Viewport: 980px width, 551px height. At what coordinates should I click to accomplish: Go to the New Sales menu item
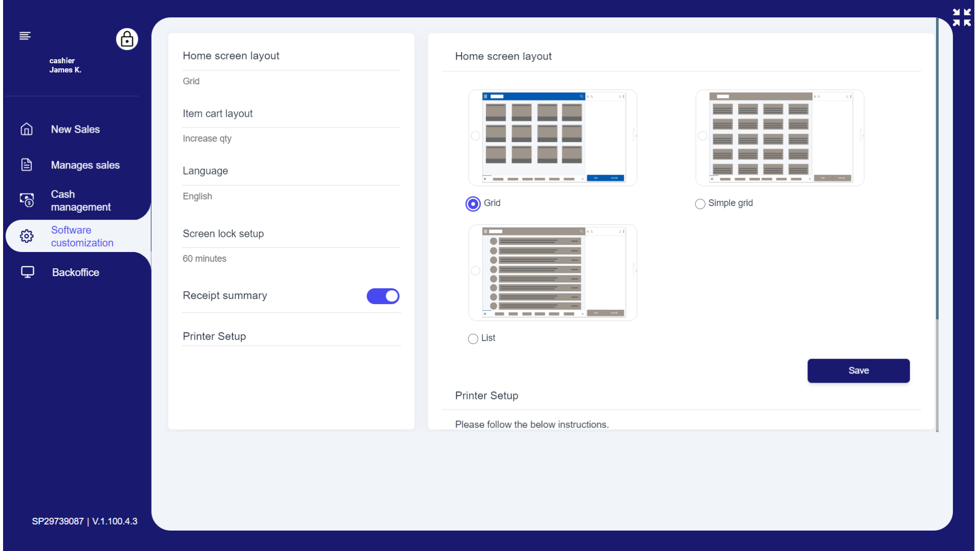point(76,129)
